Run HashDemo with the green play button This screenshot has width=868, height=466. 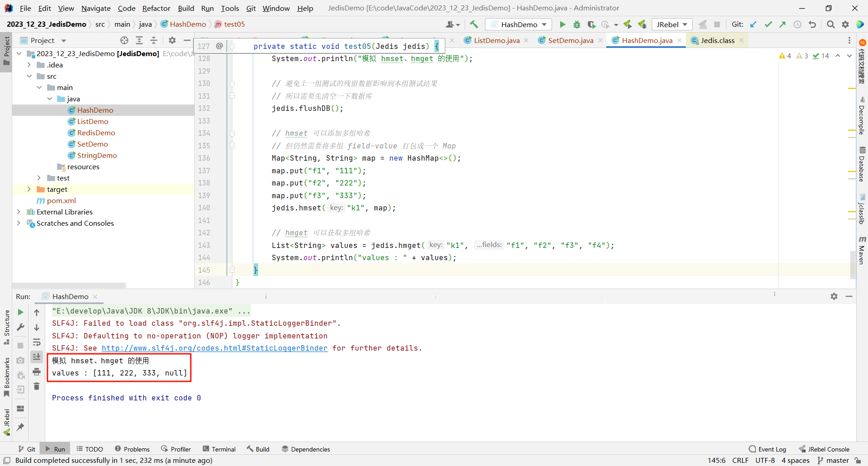pyautogui.click(x=562, y=24)
